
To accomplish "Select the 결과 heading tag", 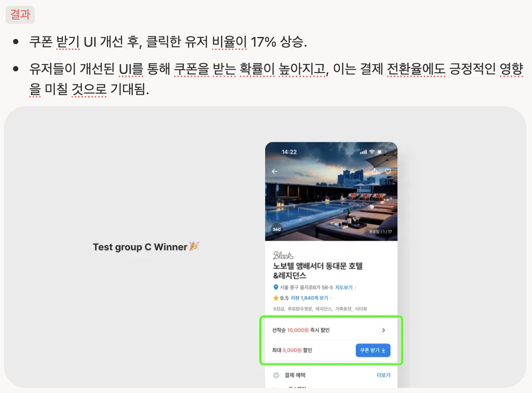I will (20, 14).
